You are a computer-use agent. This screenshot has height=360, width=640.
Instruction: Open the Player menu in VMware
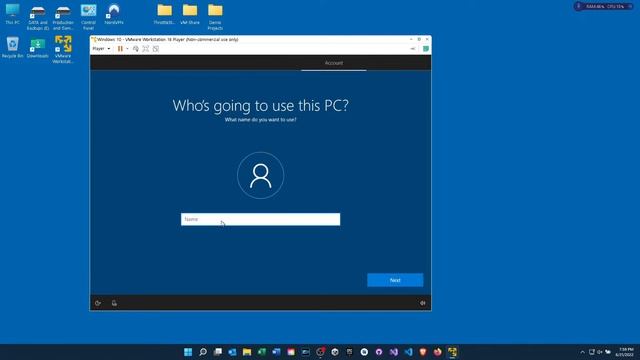coord(101,49)
